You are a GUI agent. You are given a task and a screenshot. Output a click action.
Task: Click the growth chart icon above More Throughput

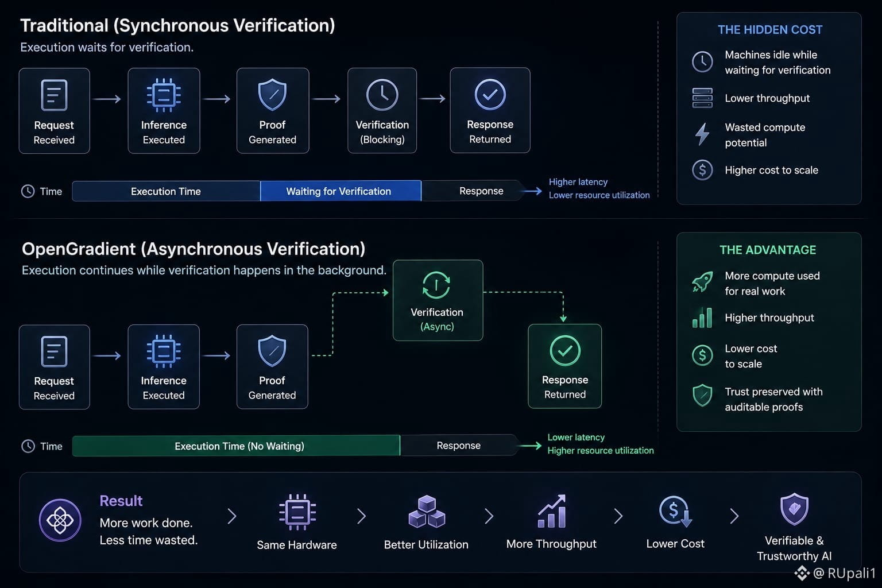552,511
